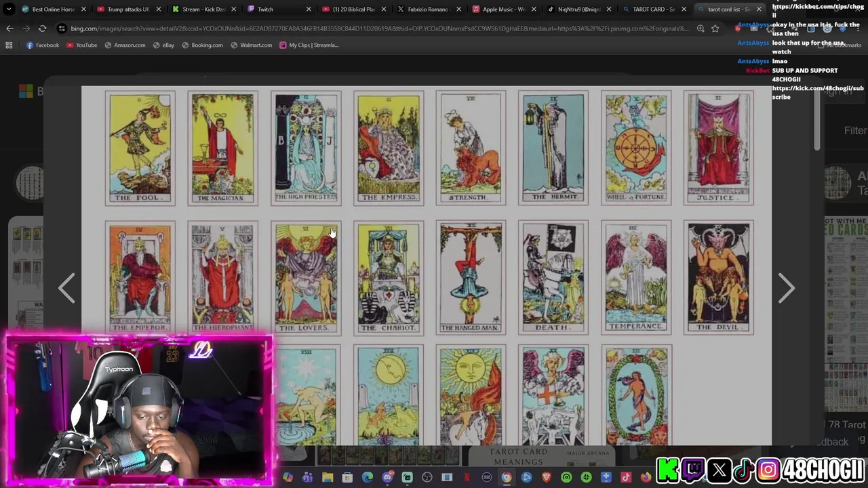Click the Death tarot card
The image size is (868, 488).
tap(553, 278)
